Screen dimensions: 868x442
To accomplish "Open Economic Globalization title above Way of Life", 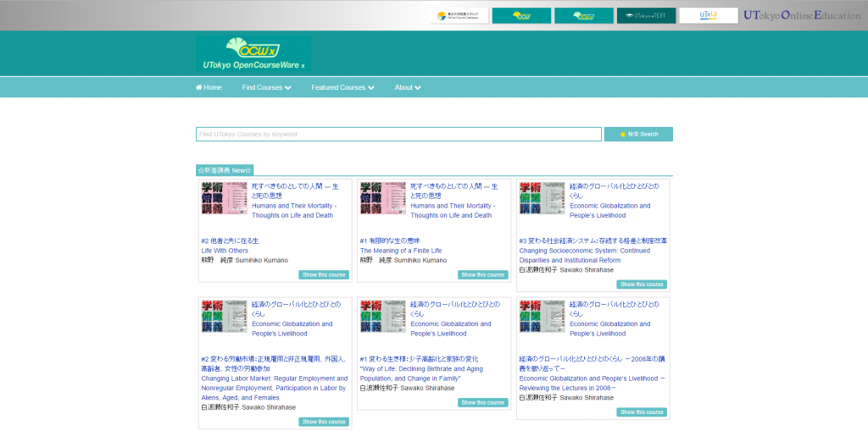I will click(455, 319).
